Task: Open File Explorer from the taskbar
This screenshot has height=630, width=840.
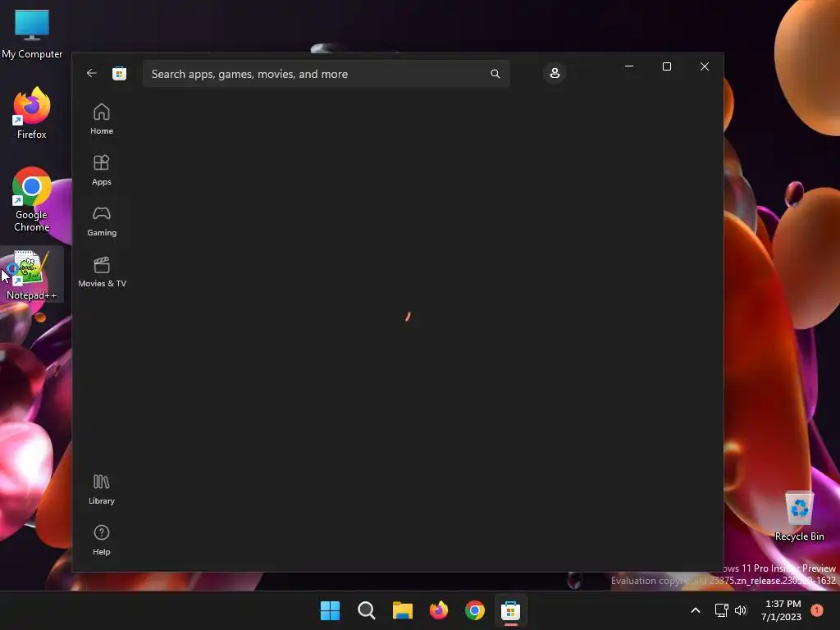Action: [x=402, y=610]
